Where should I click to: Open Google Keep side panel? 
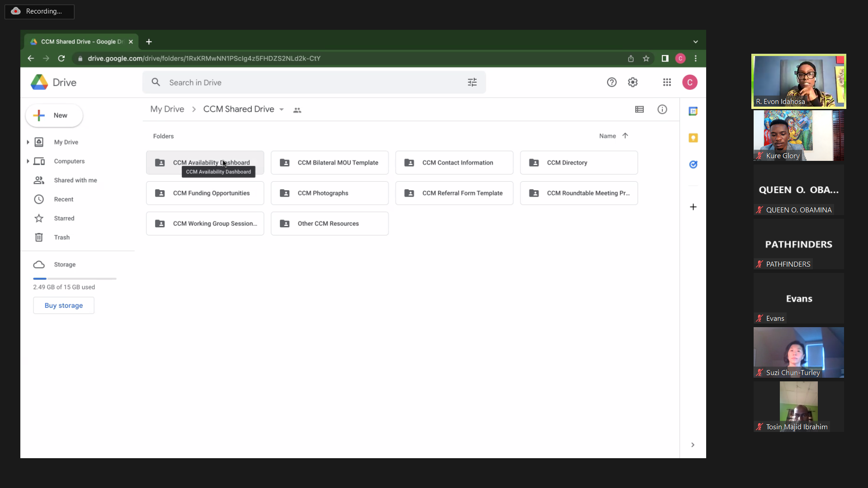[x=693, y=138]
